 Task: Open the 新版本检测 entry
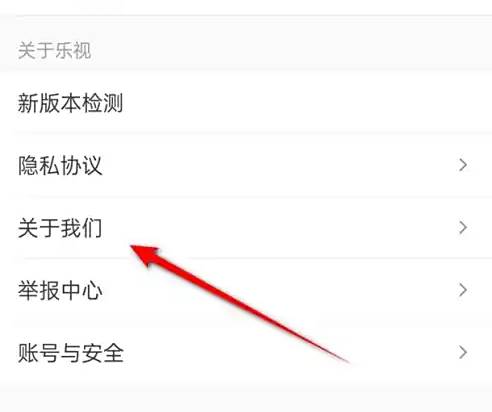pyautogui.click(x=246, y=103)
